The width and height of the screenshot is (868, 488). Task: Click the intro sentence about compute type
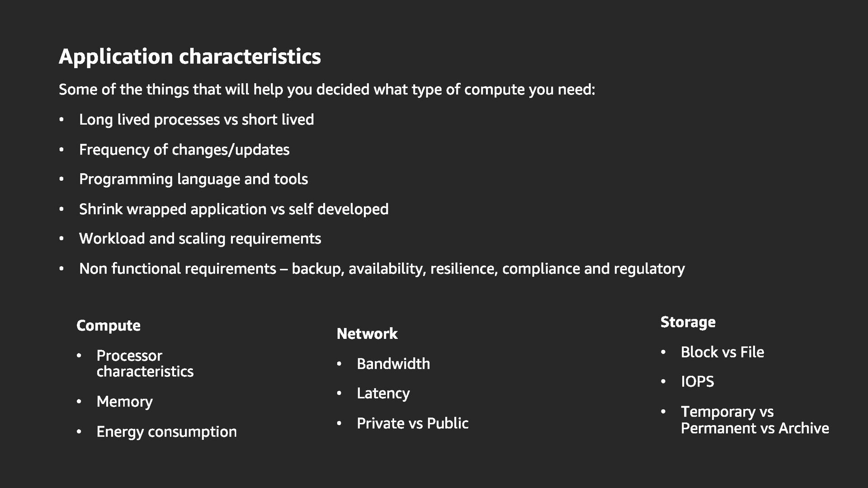pos(327,89)
